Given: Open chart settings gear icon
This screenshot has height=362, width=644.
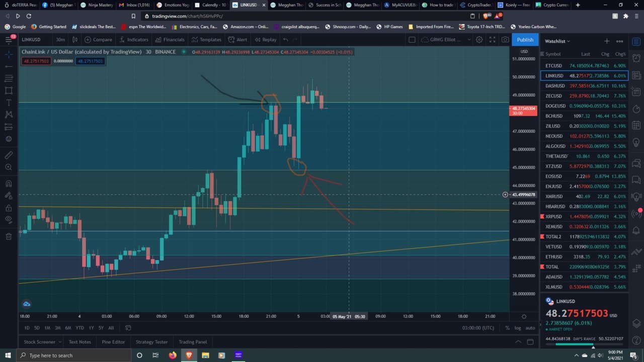Looking at the screenshot, I should click(x=479, y=40).
